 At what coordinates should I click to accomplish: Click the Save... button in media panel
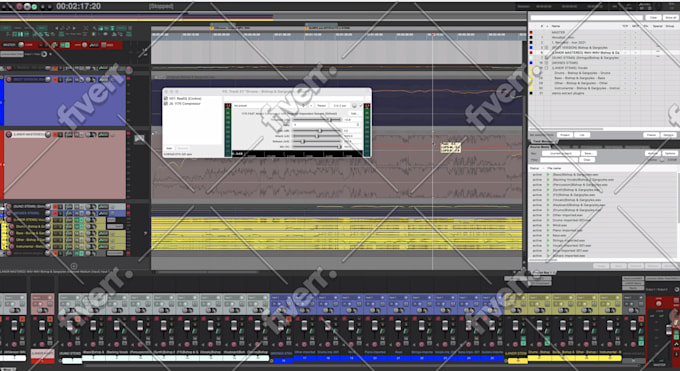(x=589, y=154)
